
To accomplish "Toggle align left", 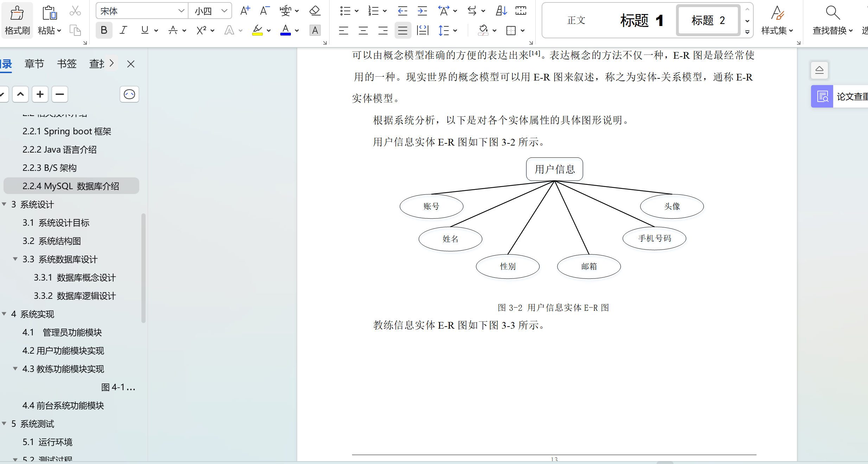I will (x=343, y=31).
